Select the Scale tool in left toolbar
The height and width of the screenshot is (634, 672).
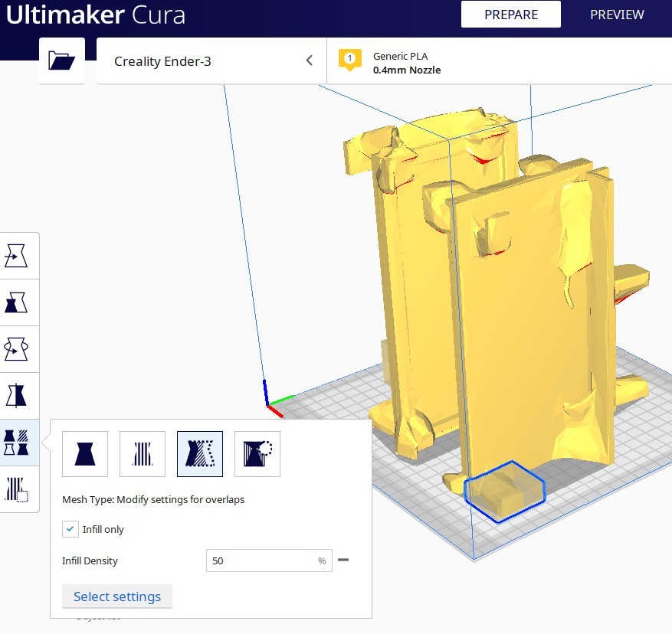[x=16, y=302]
